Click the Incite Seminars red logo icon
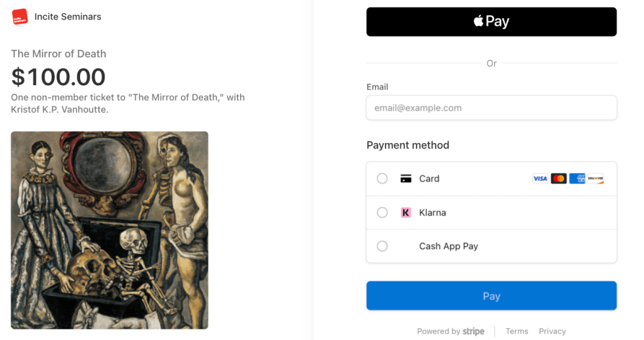644x340 pixels. (x=20, y=17)
